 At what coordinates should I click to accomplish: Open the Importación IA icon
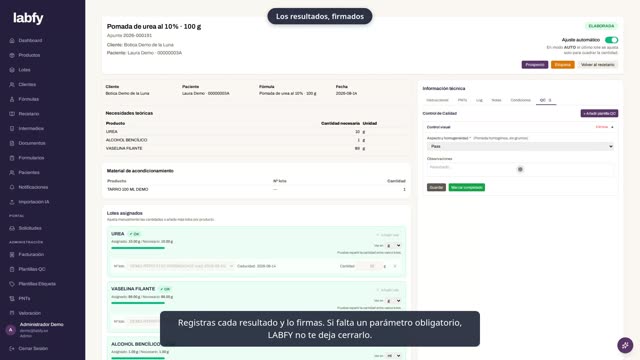pyautogui.click(x=12, y=202)
